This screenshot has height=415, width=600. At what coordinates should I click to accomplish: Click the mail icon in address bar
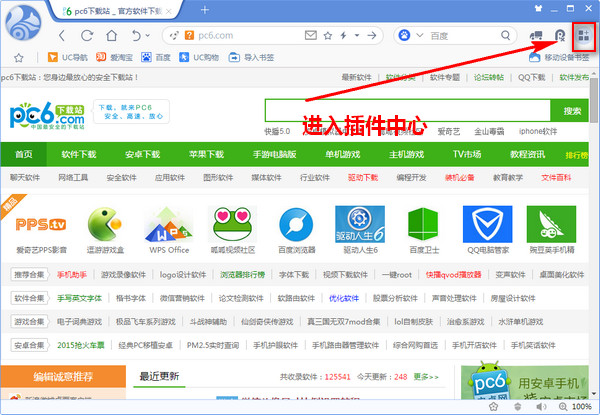(x=311, y=36)
